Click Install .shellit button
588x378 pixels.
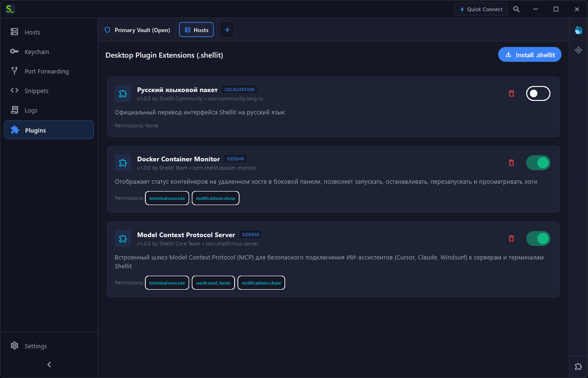click(530, 54)
